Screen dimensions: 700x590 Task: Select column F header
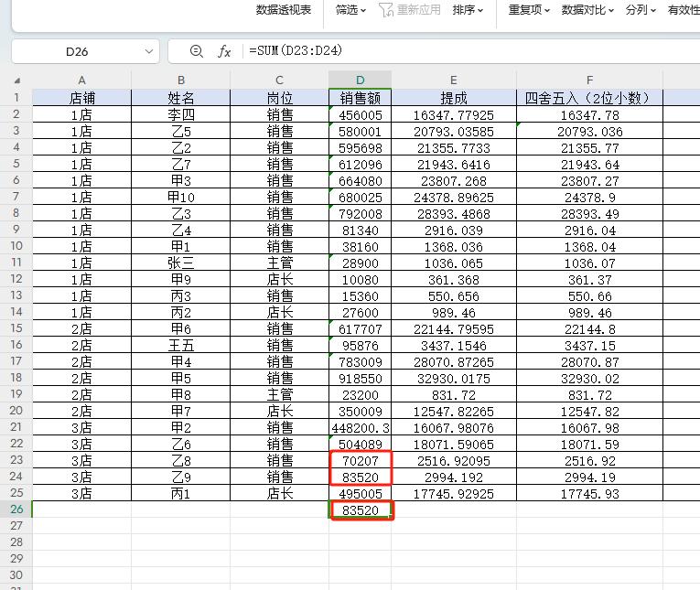point(589,80)
